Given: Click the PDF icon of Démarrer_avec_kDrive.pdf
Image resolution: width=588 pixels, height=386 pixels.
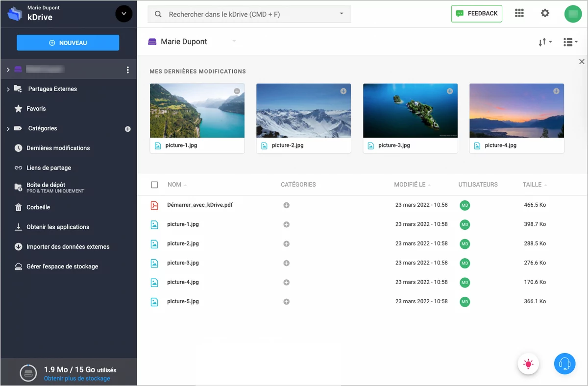Looking at the screenshot, I should click(154, 205).
